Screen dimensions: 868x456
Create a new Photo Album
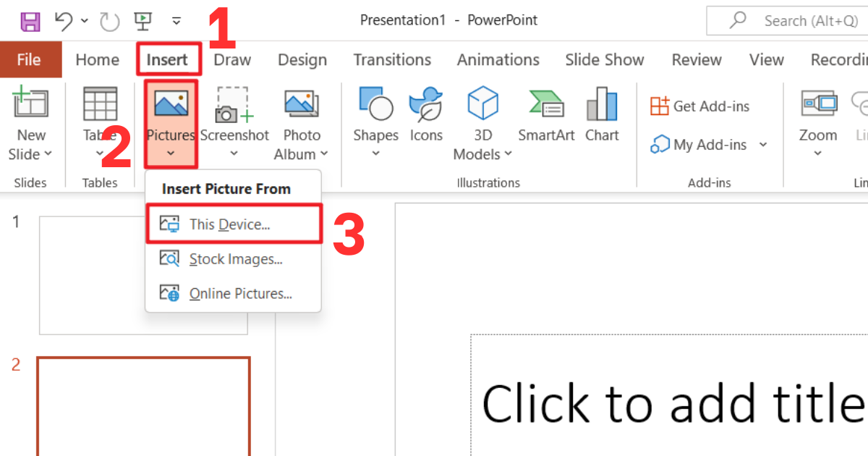(301, 123)
